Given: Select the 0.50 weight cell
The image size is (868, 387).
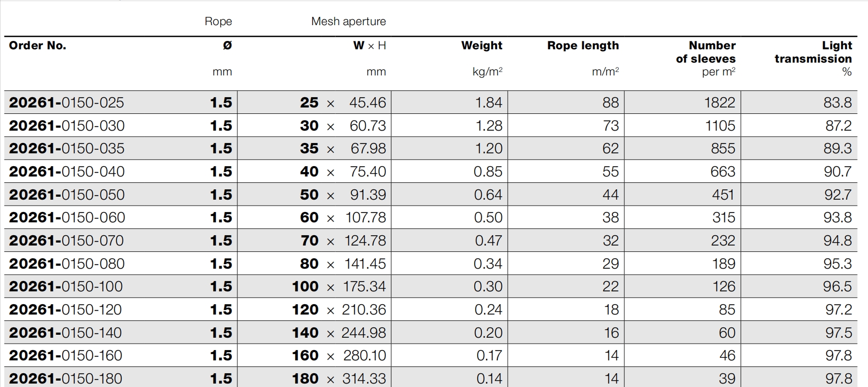Looking at the screenshot, I should (488, 217).
